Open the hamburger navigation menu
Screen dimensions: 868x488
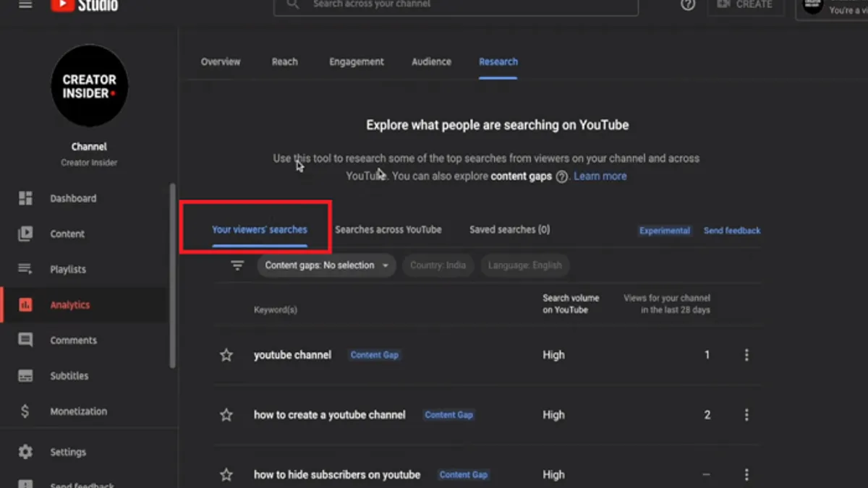25,4
